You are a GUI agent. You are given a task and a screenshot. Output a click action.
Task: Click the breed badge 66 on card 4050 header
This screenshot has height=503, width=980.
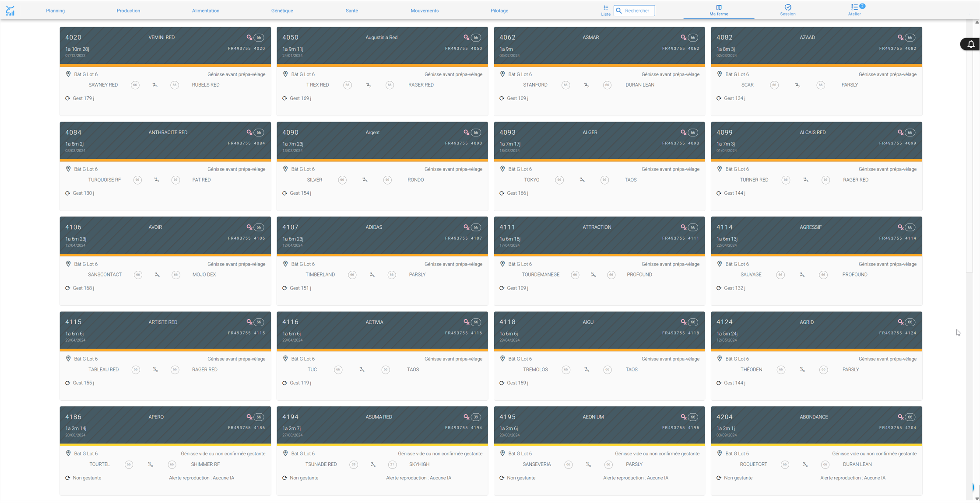(x=476, y=38)
